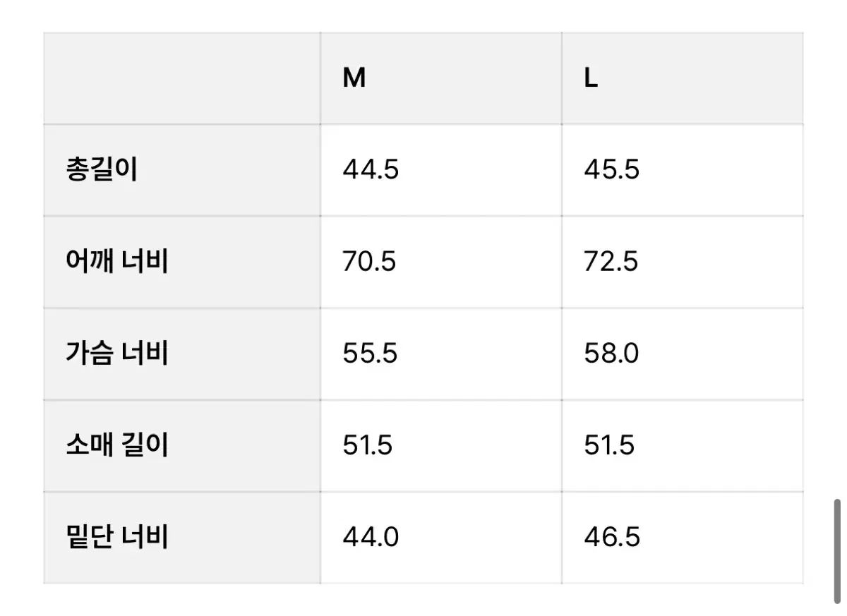The width and height of the screenshot is (847, 616).
Task: Click the 총길이 row label
Action: click(x=101, y=170)
